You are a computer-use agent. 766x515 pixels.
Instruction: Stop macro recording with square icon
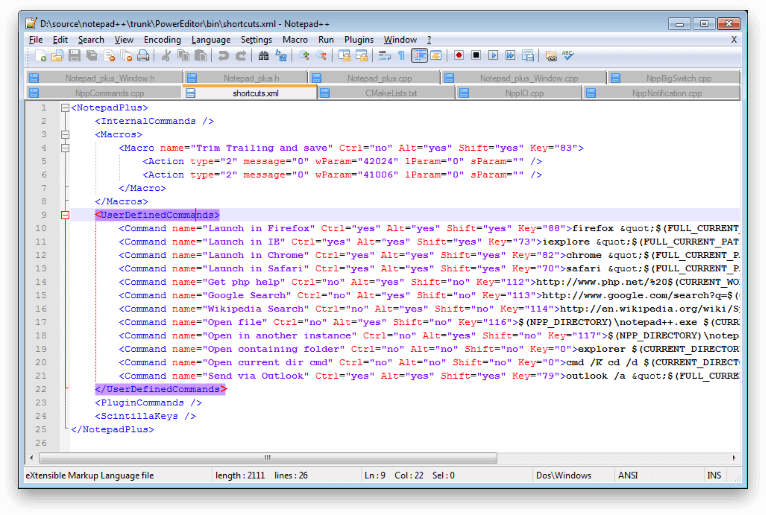point(476,55)
